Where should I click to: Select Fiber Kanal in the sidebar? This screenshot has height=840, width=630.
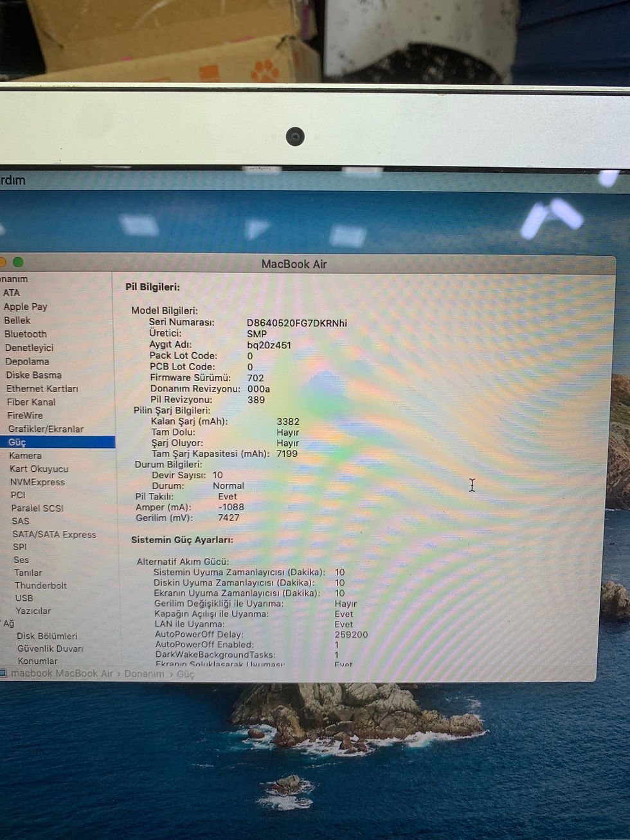(31, 402)
